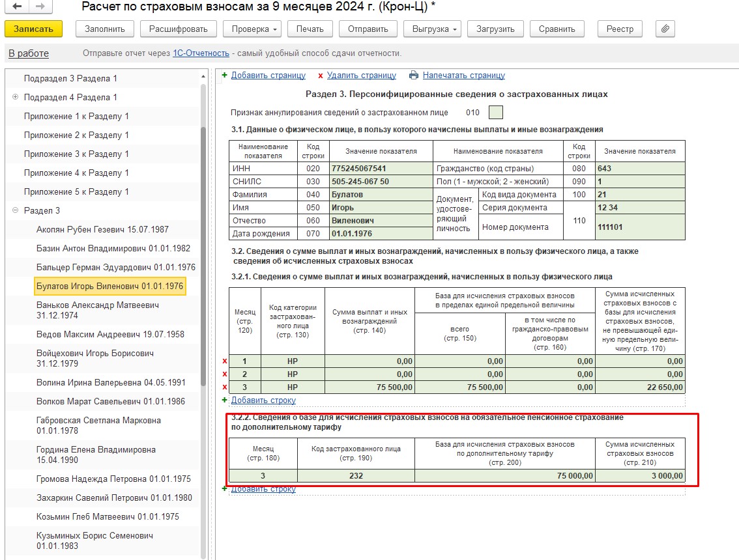Screen dimensions: 739x560
Task: Click the ИНН value field 775245067541
Action: [x=381, y=169]
